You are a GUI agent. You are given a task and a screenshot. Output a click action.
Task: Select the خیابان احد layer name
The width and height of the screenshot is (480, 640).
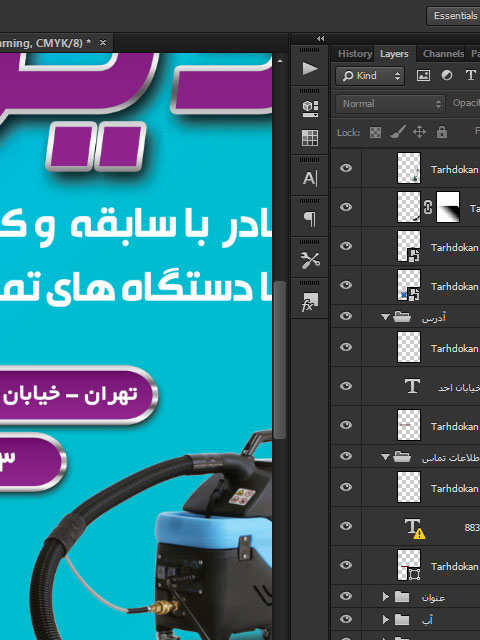pyautogui.click(x=459, y=388)
